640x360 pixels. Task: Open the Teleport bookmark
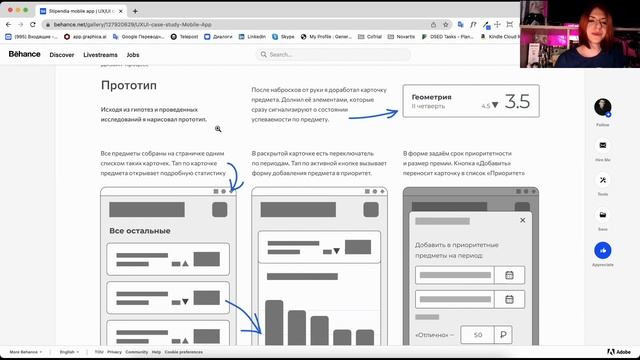click(x=184, y=37)
